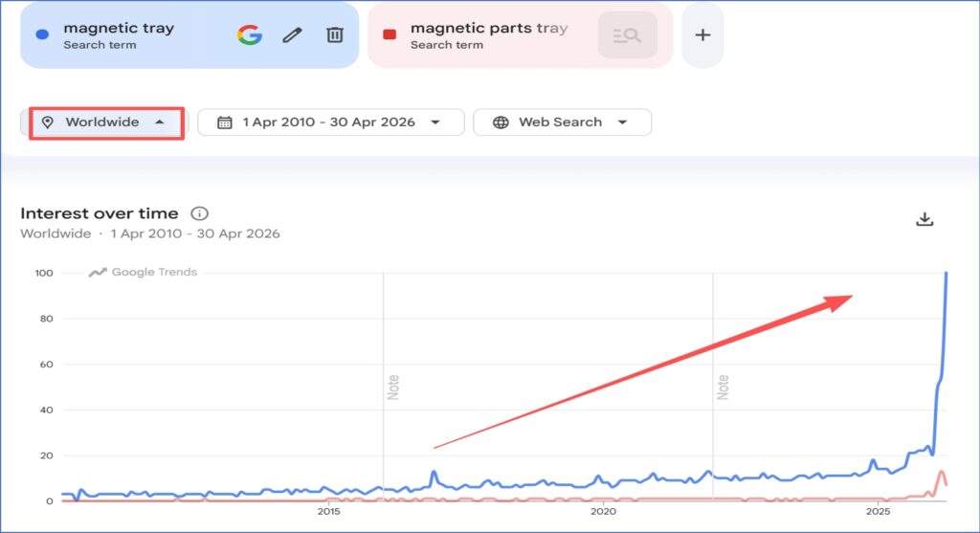Open the Web Search type dropdown

tap(562, 122)
